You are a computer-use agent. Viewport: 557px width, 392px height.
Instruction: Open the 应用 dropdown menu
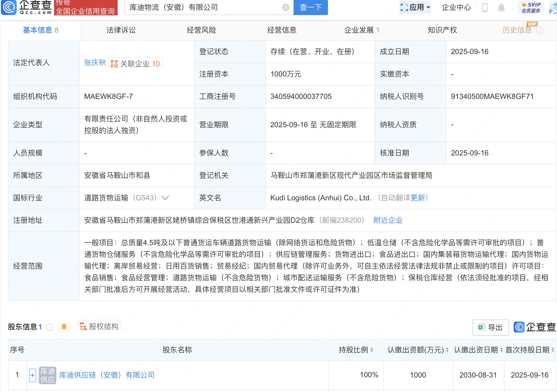pyautogui.click(x=415, y=7)
